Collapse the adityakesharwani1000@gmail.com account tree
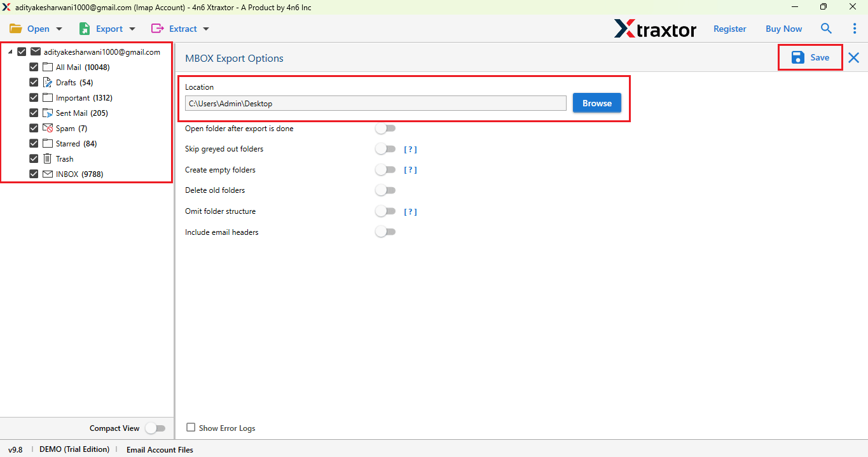The width and height of the screenshot is (868, 457). pyautogui.click(x=10, y=50)
